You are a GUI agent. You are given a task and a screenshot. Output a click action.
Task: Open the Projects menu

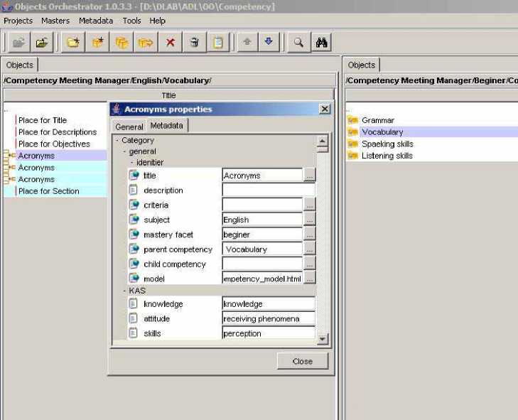tap(18, 21)
